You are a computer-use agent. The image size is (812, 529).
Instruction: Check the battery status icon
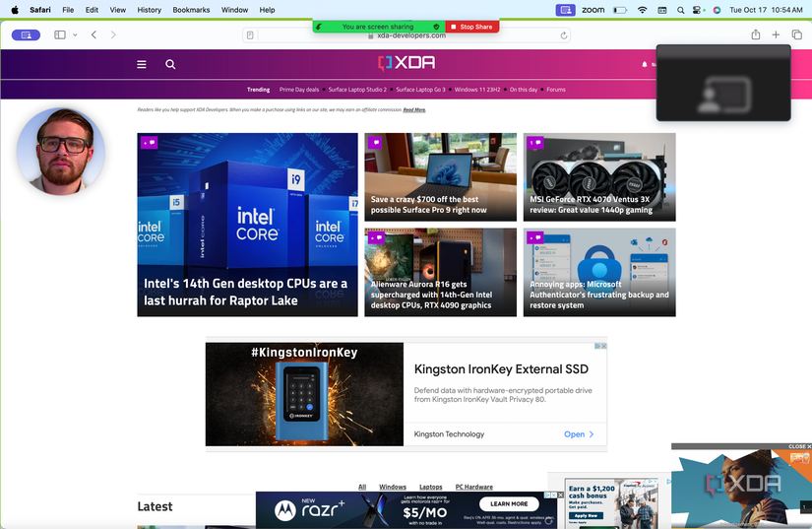tap(620, 10)
